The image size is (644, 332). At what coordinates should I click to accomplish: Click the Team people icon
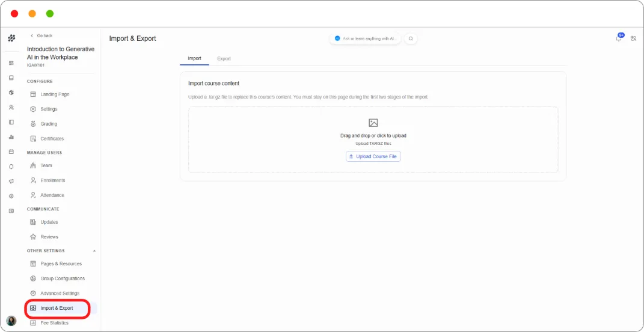coord(33,165)
